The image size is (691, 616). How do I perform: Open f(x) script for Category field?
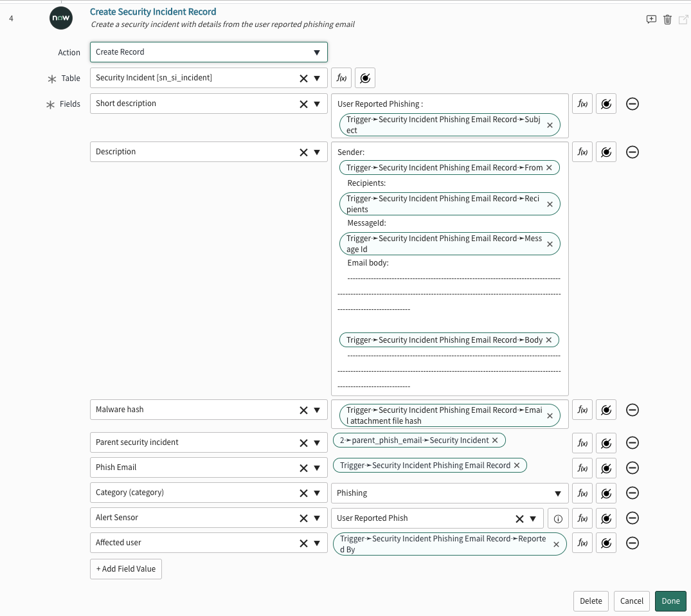582,493
